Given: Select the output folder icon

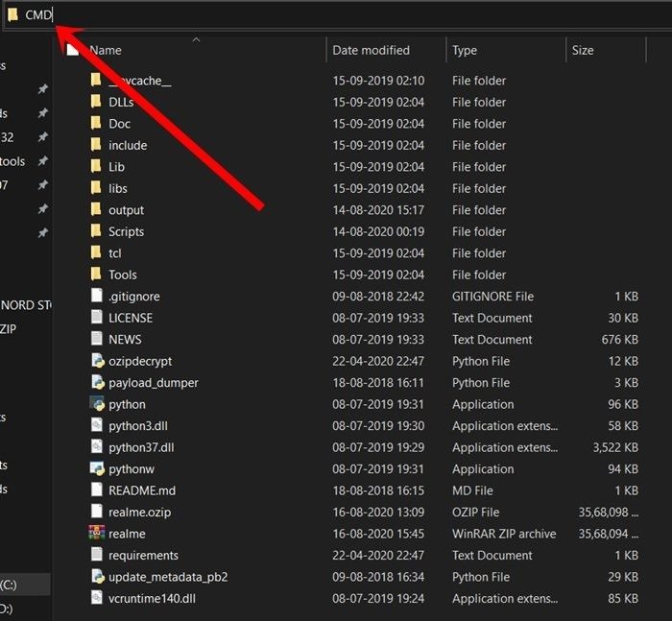Looking at the screenshot, I should (x=96, y=209).
